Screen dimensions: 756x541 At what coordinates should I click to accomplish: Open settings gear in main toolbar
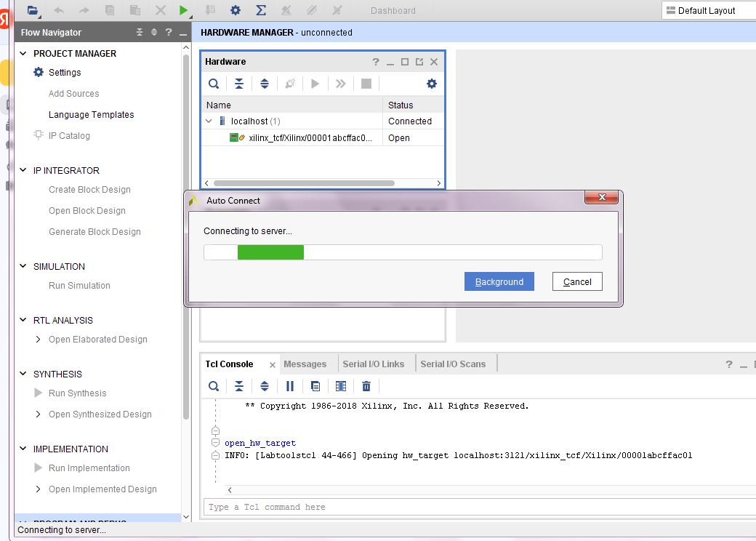point(236,10)
